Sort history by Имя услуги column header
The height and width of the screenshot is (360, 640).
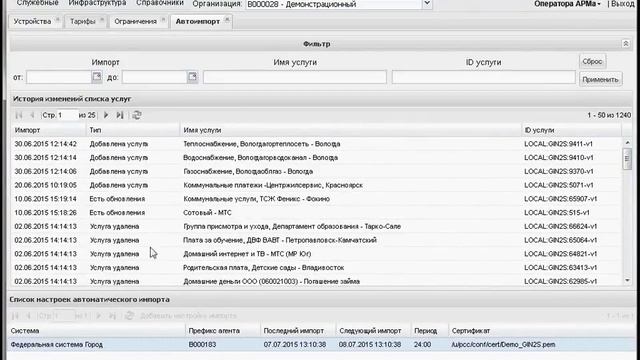click(351, 130)
